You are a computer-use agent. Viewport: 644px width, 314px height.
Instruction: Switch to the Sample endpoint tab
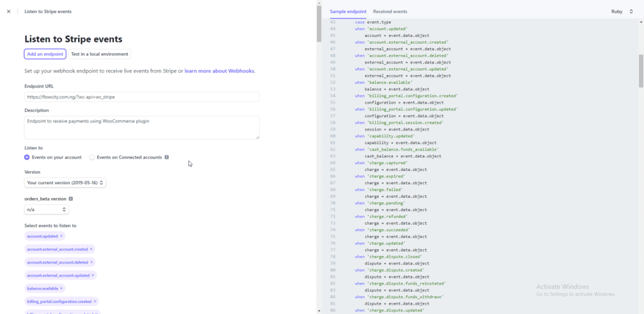click(x=348, y=11)
